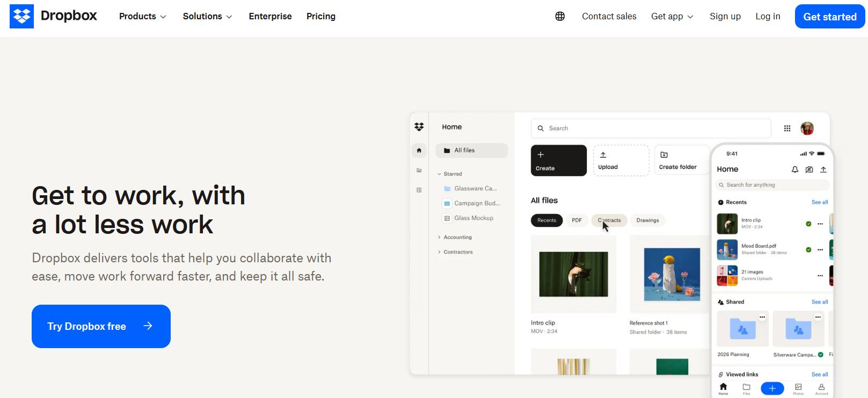The width and height of the screenshot is (868, 398).
Task: Select the Contracts filter chip
Action: [609, 220]
